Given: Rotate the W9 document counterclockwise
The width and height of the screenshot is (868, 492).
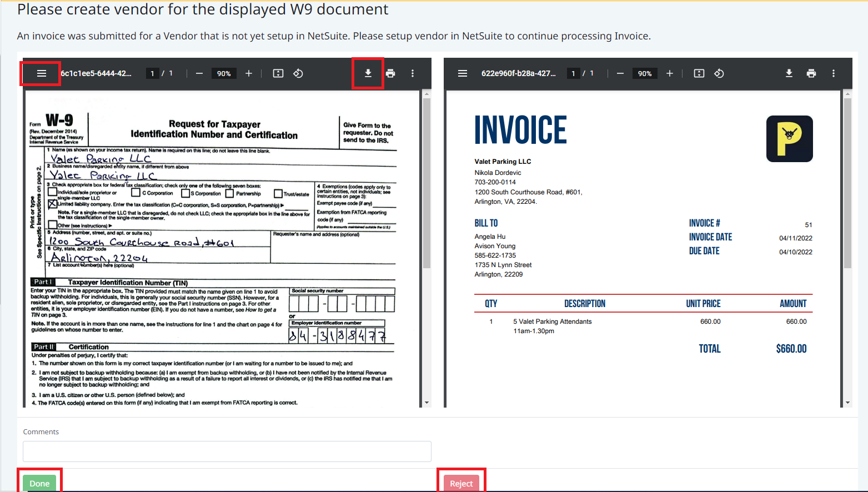Looking at the screenshot, I should pos(298,73).
